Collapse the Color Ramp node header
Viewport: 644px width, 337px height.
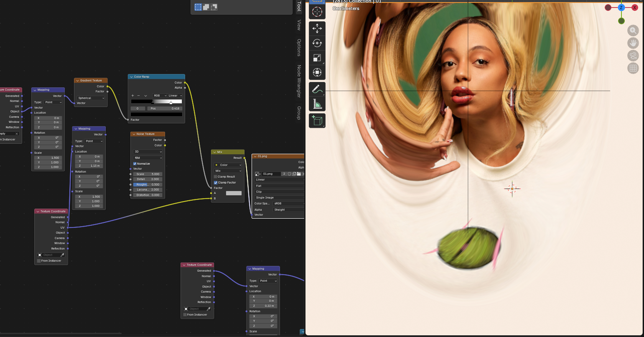click(131, 77)
